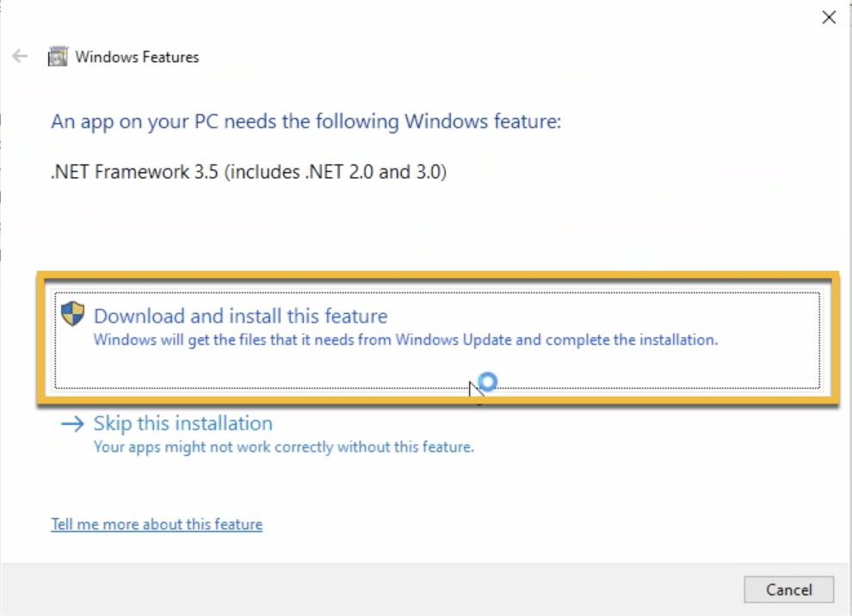
Task: Open Tell me more about this feature
Action: coord(157,524)
